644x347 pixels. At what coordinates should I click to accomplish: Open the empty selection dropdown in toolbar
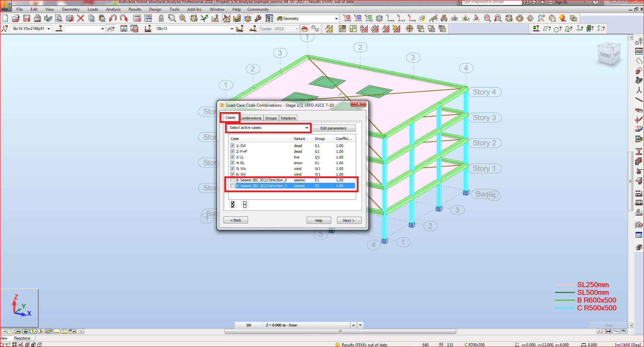point(102,29)
